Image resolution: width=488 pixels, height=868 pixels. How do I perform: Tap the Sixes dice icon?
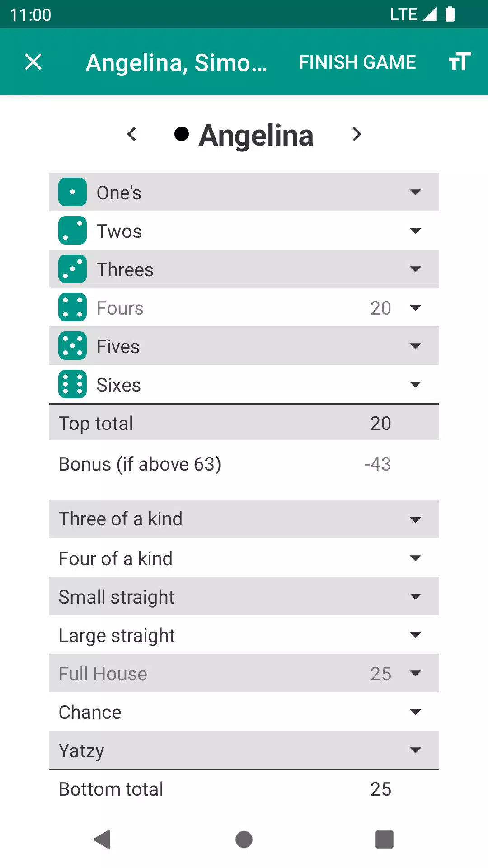[x=72, y=384]
